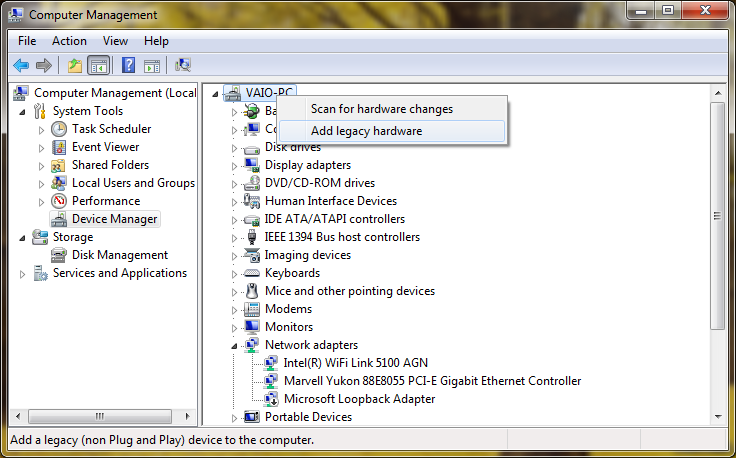This screenshot has height=458, width=736.
Task: Select Intel(R) WiFi Link 5100 AGN
Action: click(x=355, y=363)
